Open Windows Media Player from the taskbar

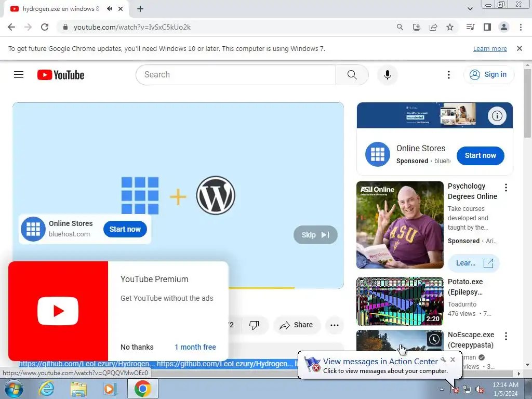click(110, 389)
